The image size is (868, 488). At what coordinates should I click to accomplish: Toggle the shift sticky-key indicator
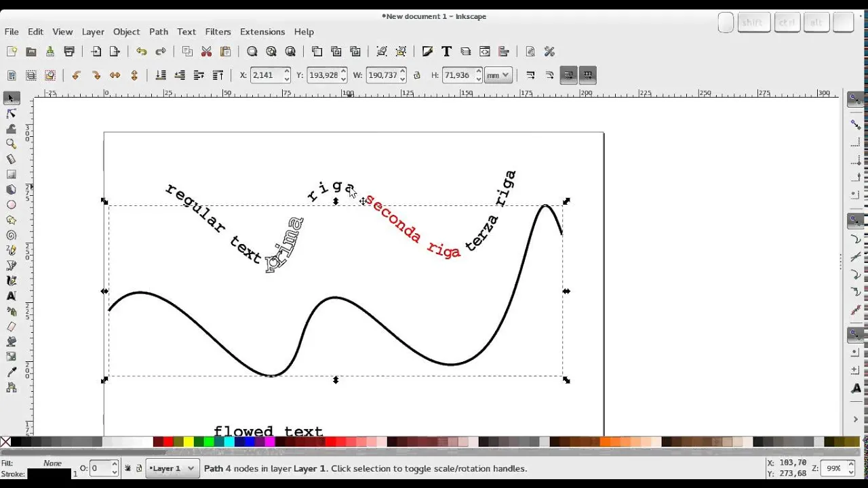click(x=753, y=23)
